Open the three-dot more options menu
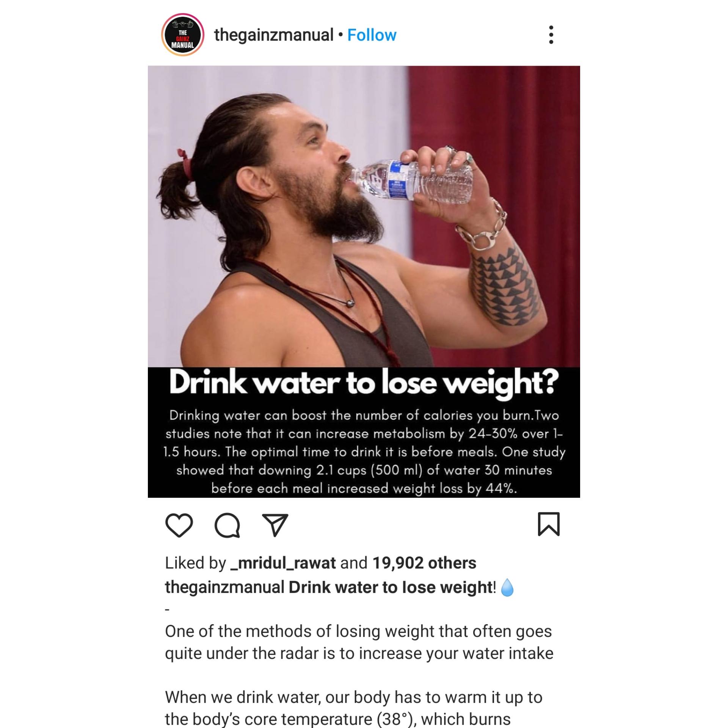This screenshot has width=728, height=728. 551,35
